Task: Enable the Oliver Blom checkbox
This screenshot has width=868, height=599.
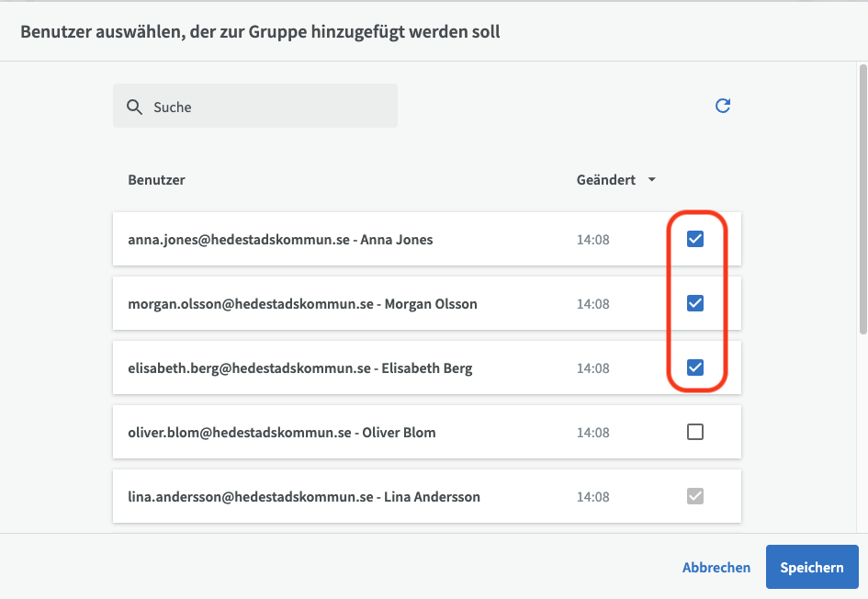Action: (x=695, y=432)
